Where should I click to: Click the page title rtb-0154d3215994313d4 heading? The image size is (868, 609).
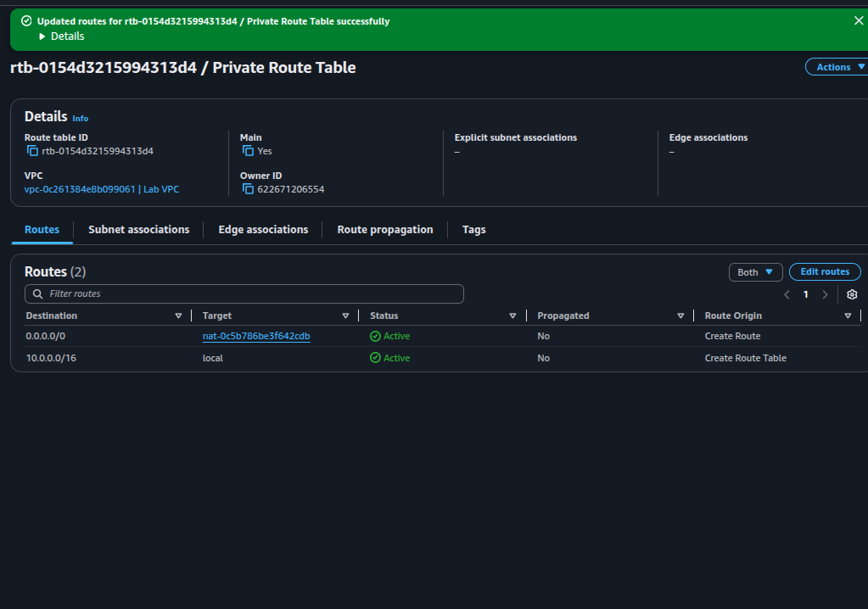point(182,68)
